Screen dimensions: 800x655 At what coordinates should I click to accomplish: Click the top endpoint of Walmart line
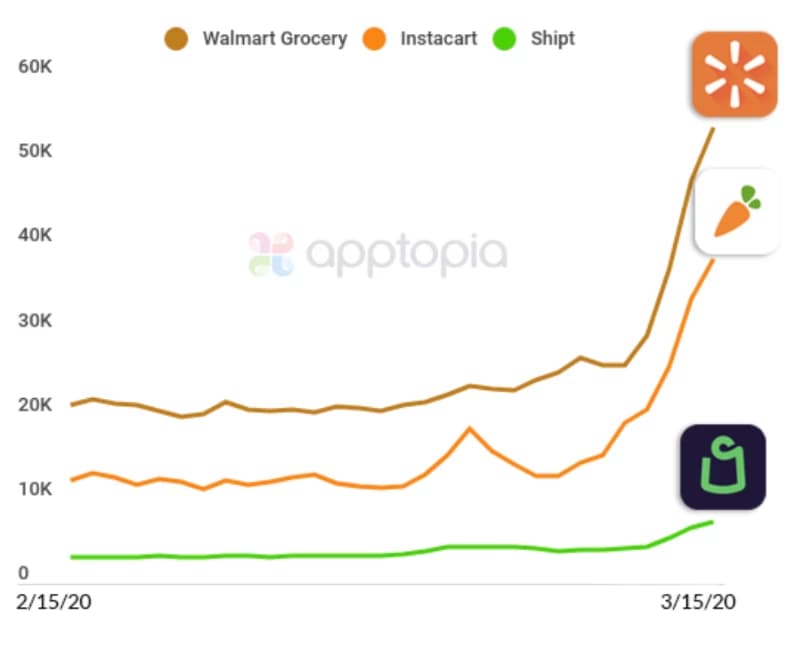(713, 129)
